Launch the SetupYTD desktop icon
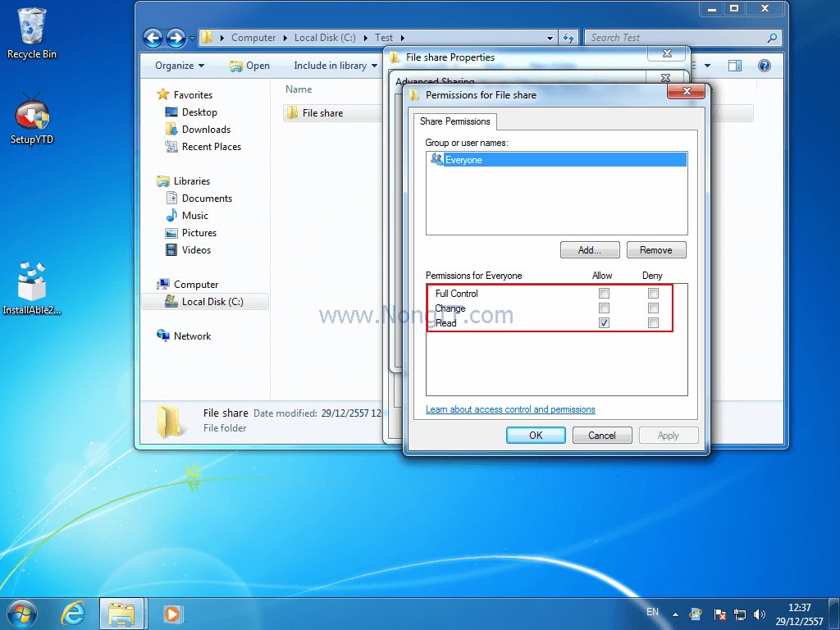The image size is (840, 630). coord(31,115)
